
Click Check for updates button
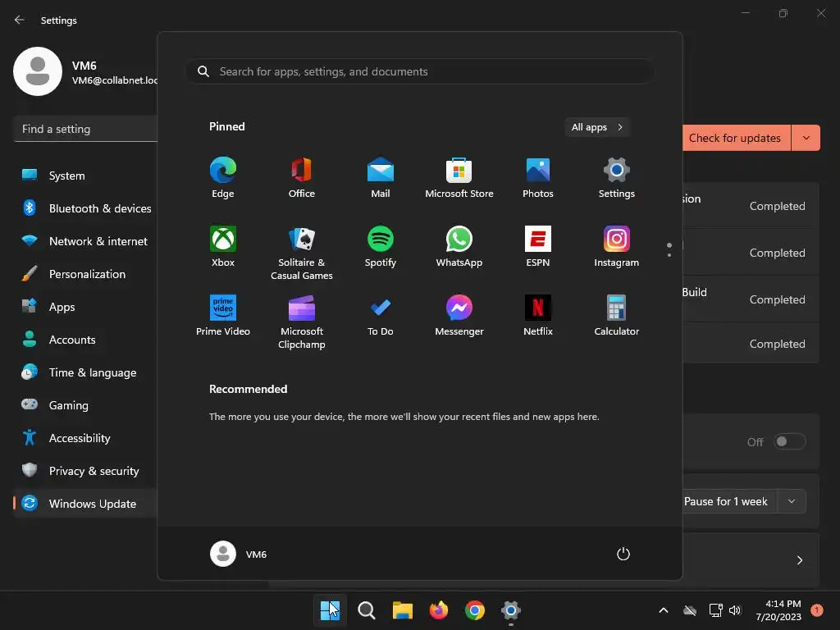pos(737,138)
